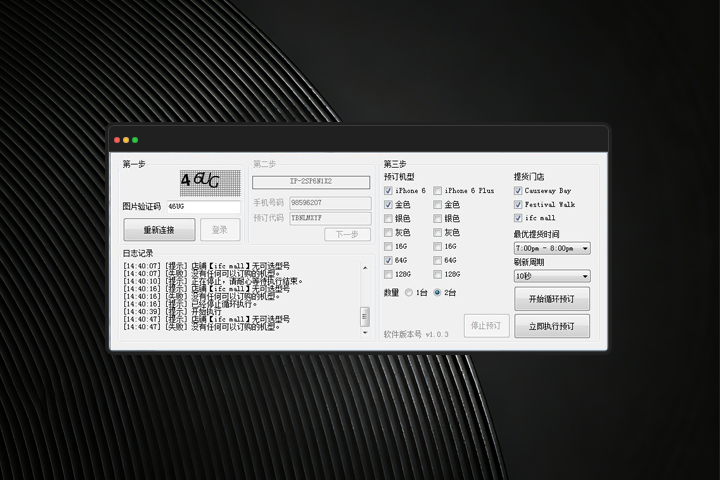Screen dimensions: 720x480
Task: Uncheck the iPhone 6 model checkbox
Action: tap(388, 191)
